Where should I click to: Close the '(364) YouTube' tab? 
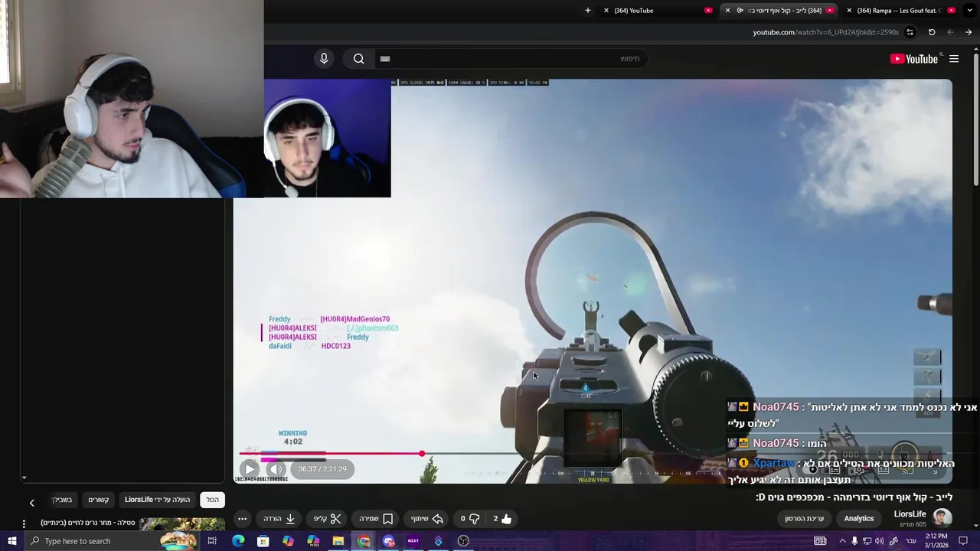(x=606, y=11)
